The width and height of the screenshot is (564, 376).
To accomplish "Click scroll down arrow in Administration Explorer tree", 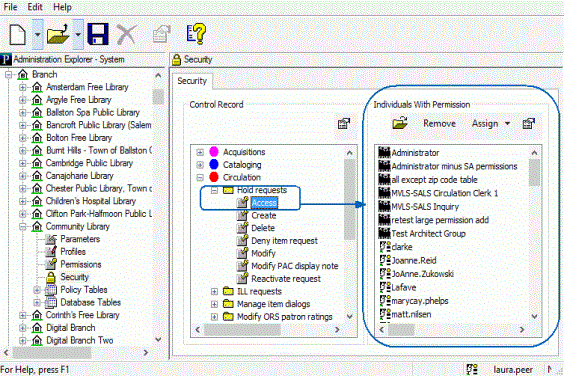I will click(158, 340).
